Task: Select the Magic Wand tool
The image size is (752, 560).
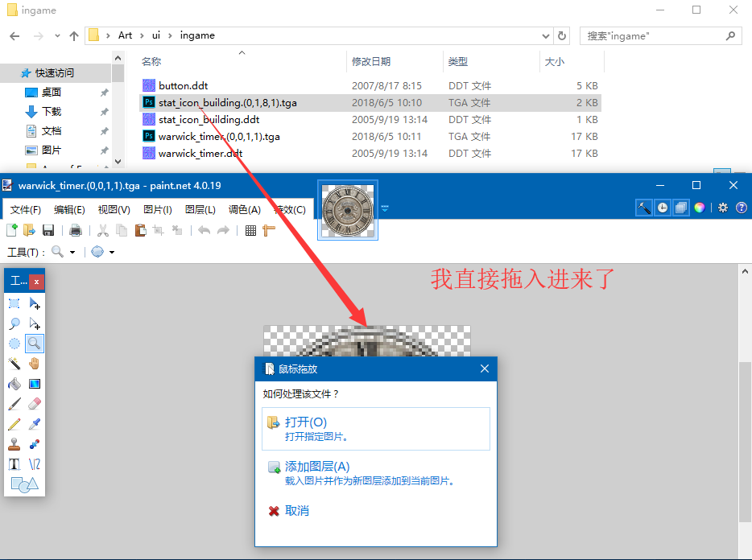Action: pyautogui.click(x=14, y=364)
